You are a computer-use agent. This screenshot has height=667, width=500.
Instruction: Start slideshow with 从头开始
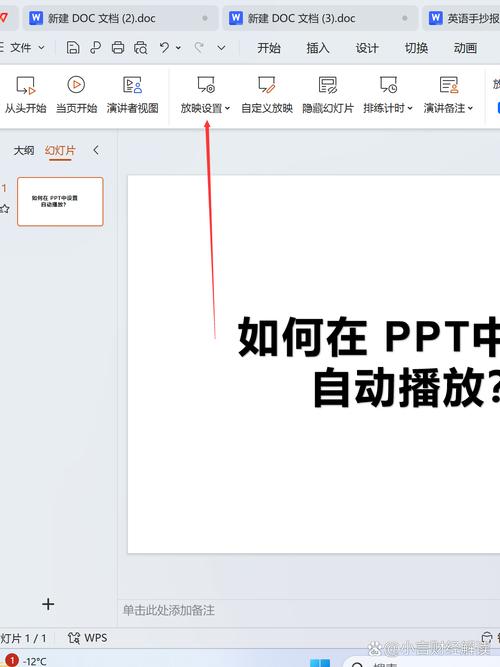coord(26,95)
